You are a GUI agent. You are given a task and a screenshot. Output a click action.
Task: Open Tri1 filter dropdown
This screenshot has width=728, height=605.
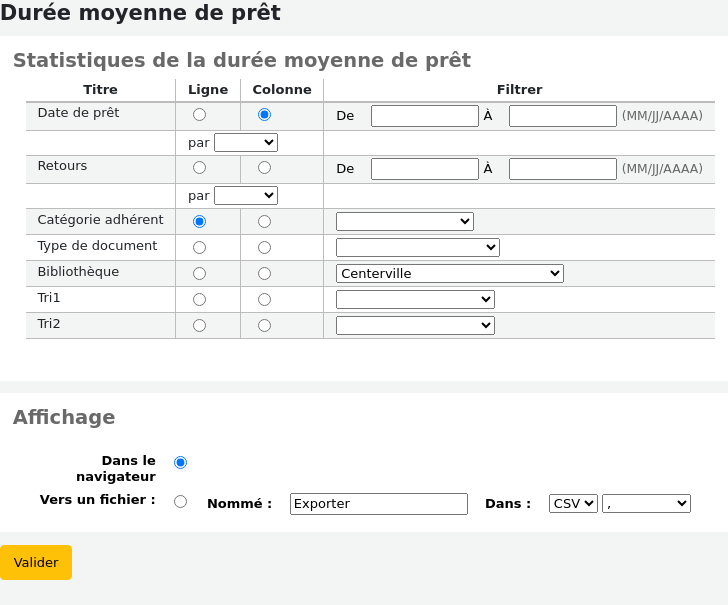click(x=416, y=299)
